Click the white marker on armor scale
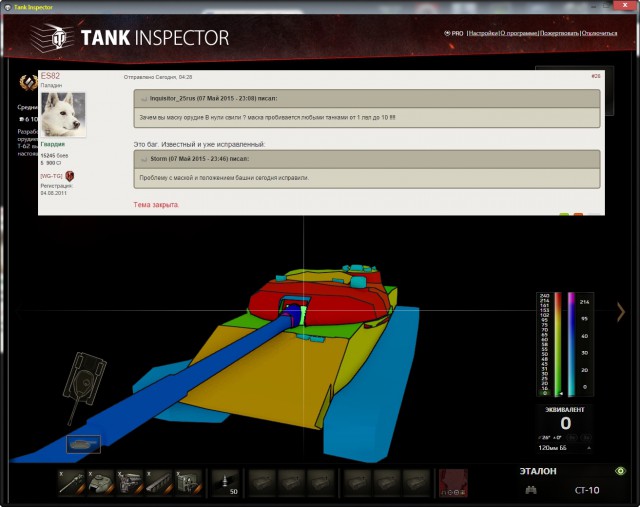 (x=561, y=394)
